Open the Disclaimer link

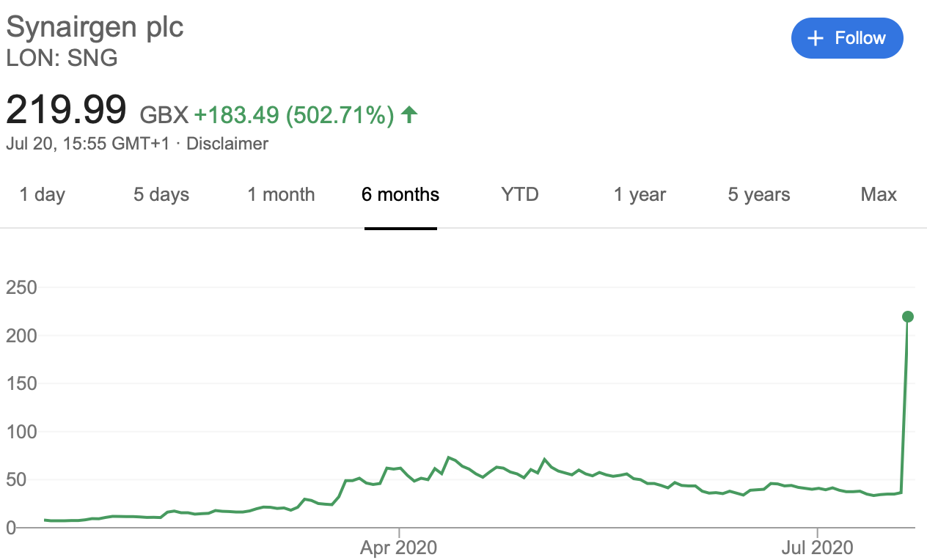(x=227, y=144)
